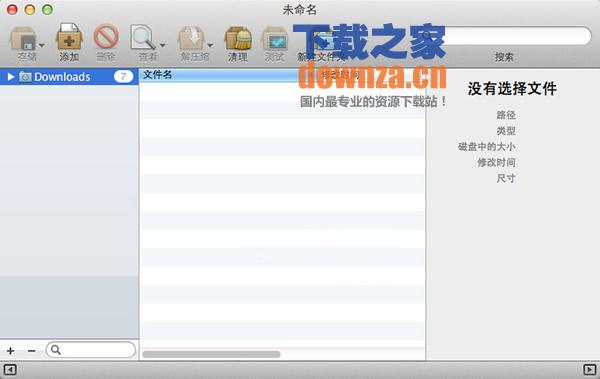Open the 存储 dropdown arrow
This screenshot has width=600, height=379.
[42, 45]
